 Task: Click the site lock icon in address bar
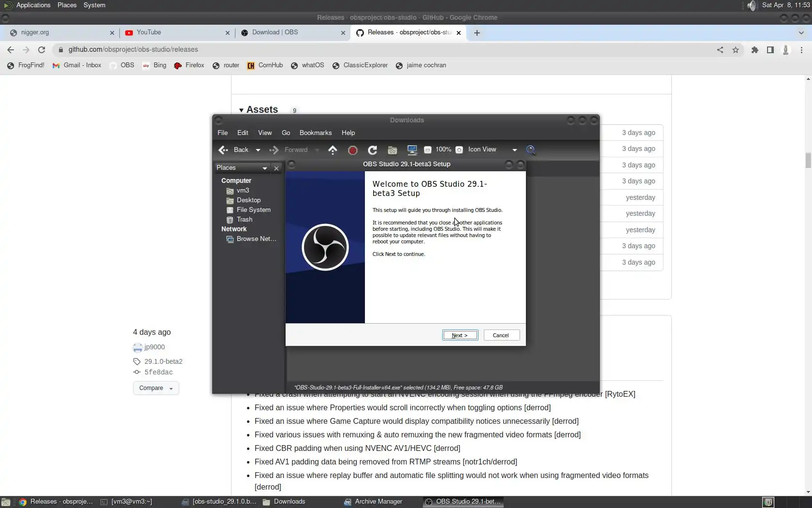pos(60,50)
